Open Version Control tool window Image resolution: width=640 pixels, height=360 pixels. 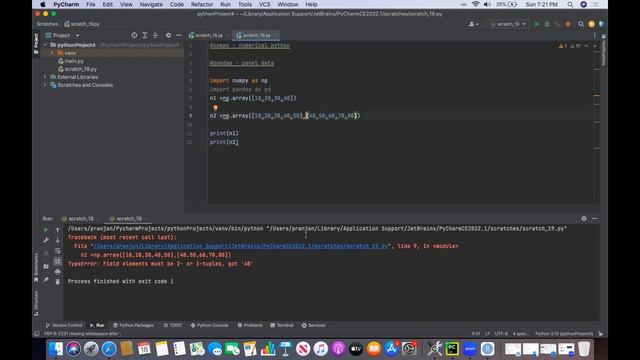[x=64, y=325]
